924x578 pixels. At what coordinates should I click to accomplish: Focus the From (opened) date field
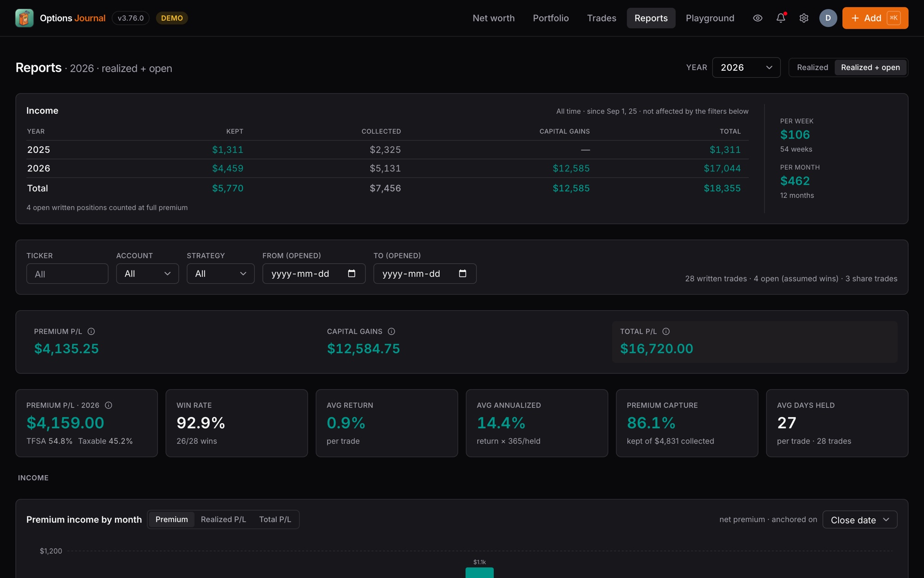click(x=314, y=274)
